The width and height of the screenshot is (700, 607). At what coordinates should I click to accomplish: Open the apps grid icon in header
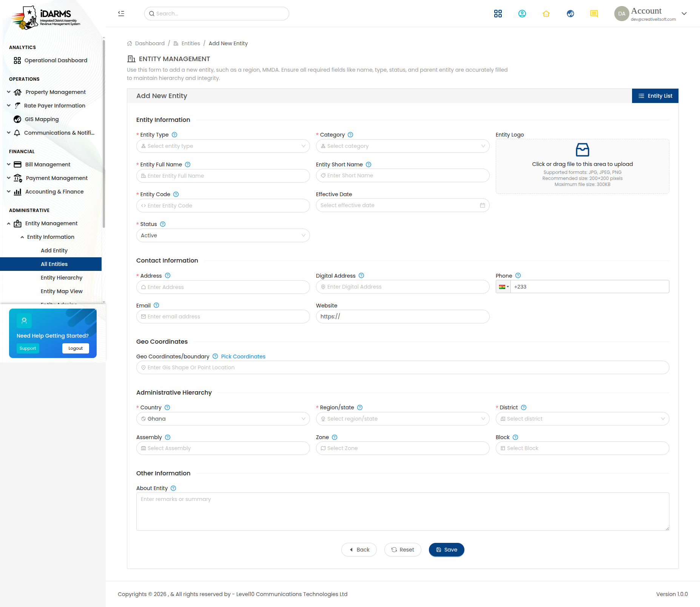pyautogui.click(x=498, y=14)
